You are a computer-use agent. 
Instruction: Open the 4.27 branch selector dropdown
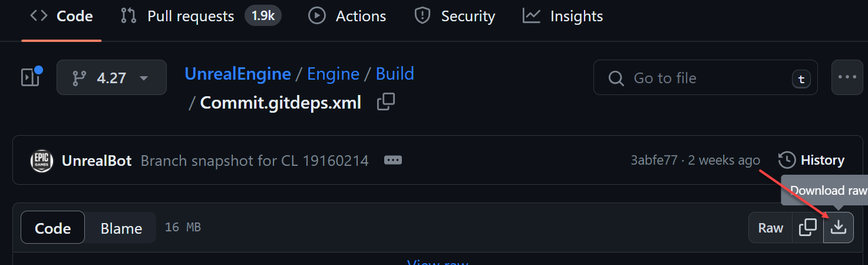[111, 77]
